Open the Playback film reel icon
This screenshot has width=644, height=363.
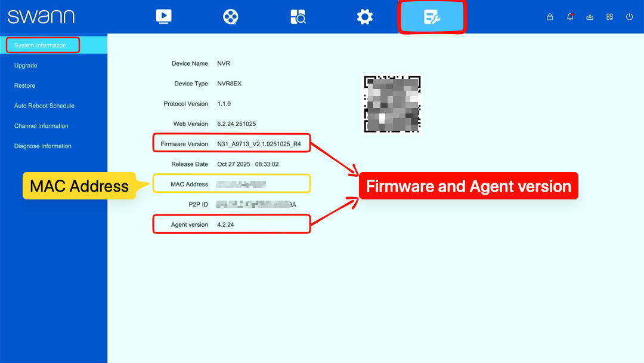click(230, 17)
